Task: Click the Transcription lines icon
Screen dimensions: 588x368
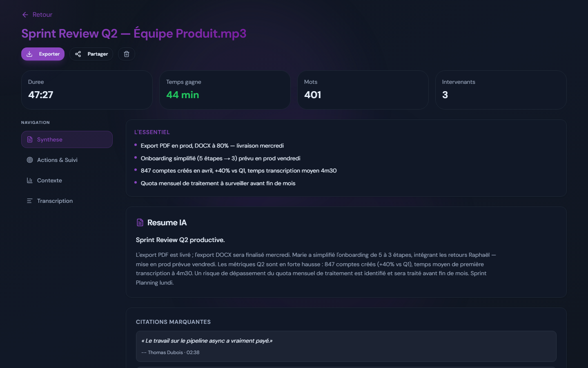Action: (x=30, y=201)
